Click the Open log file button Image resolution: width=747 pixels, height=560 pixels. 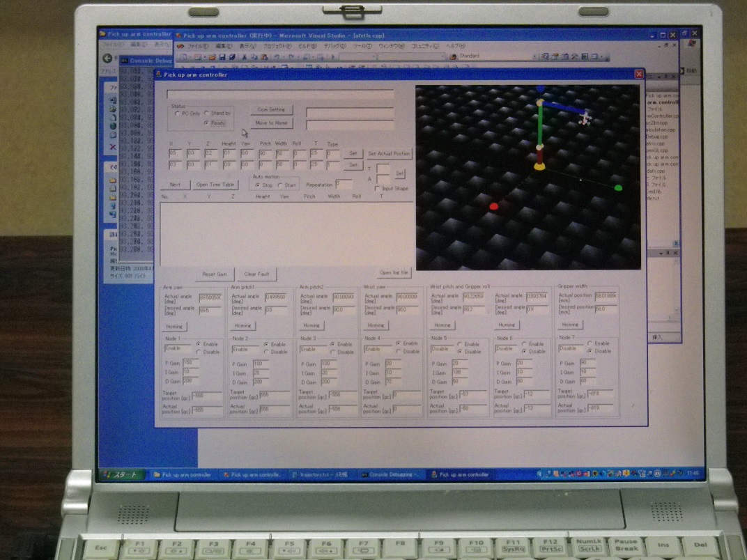[394, 273]
